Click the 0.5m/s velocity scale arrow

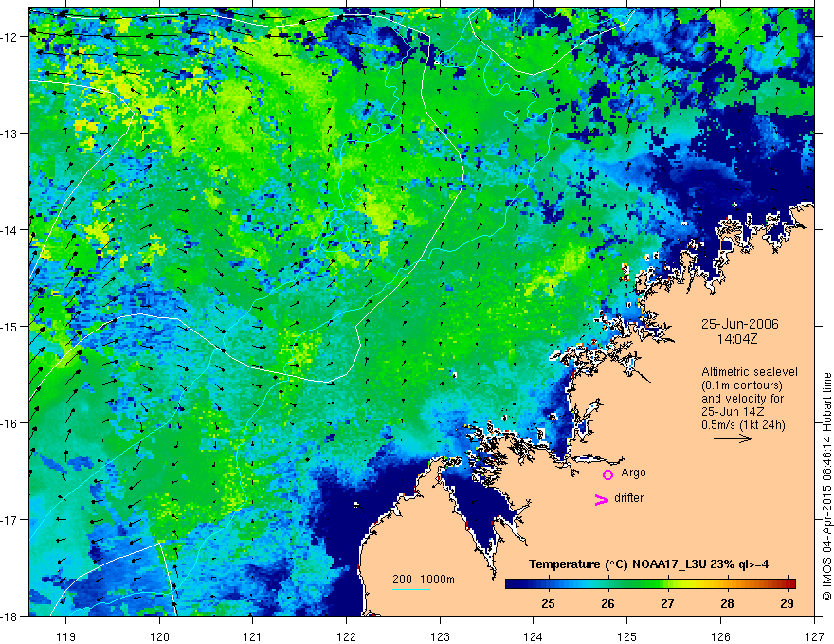733,438
